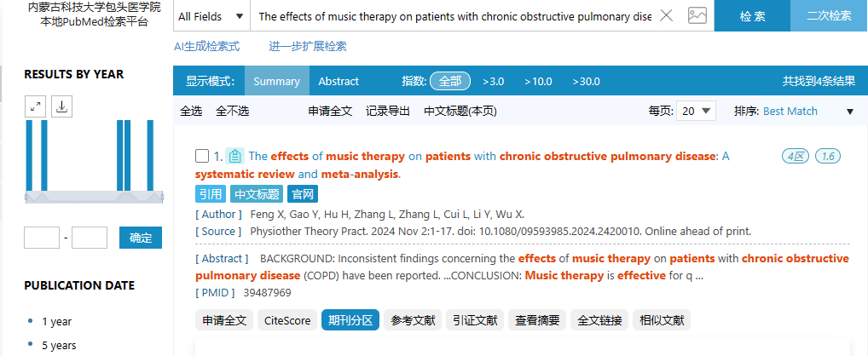Open image search icon in search bar
868x356 pixels.
pos(697,15)
